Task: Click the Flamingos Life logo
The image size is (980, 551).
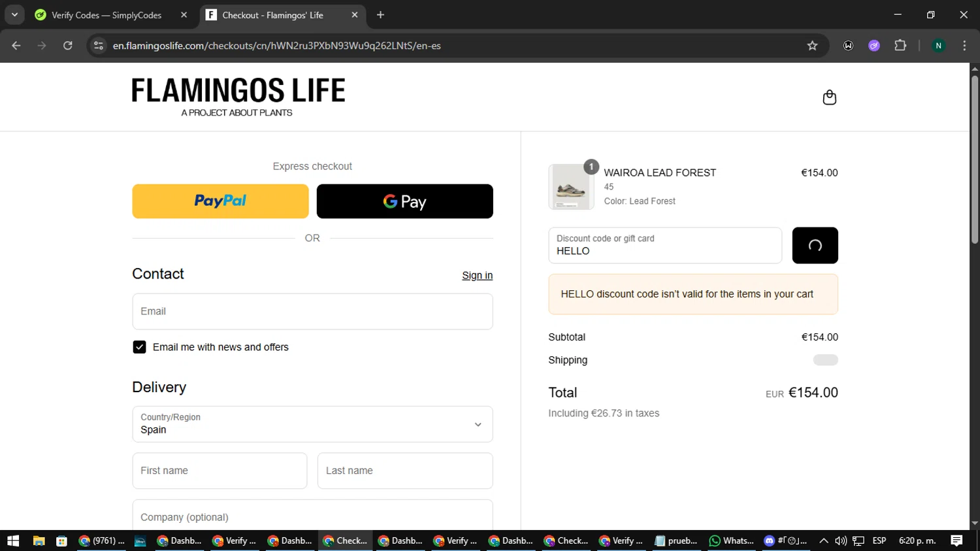Action: [x=238, y=97]
